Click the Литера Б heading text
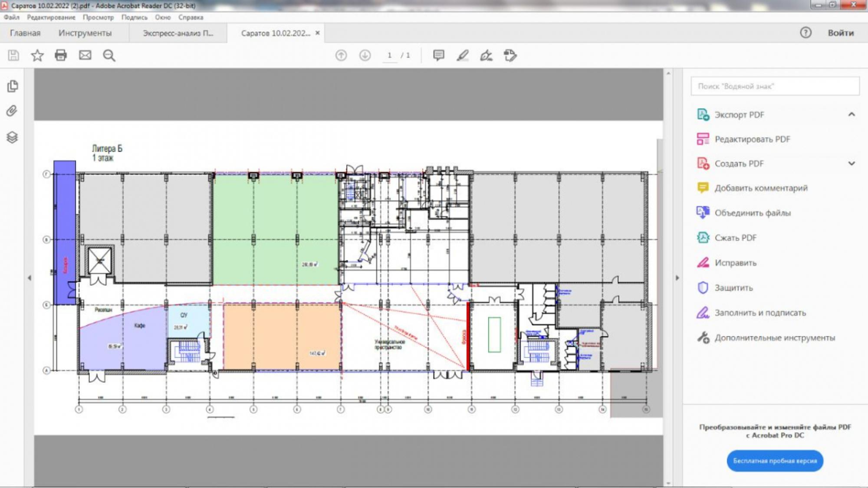 point(107,148)
